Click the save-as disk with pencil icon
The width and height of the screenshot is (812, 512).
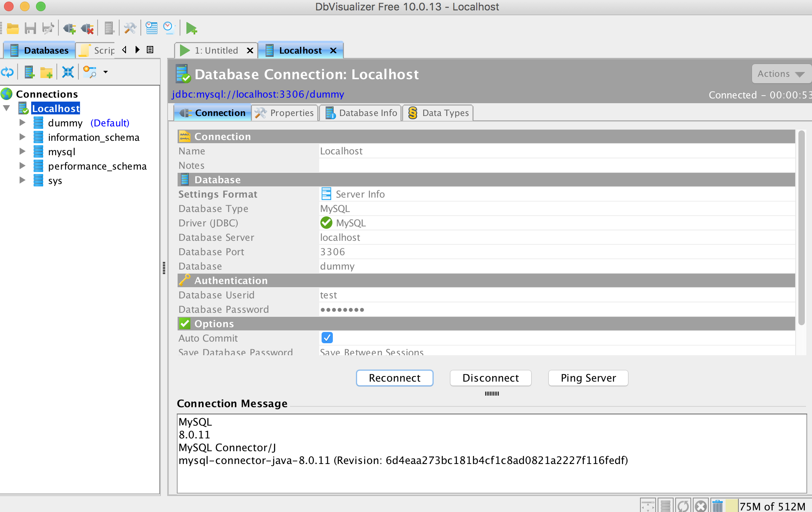click(x=48, y=28)
